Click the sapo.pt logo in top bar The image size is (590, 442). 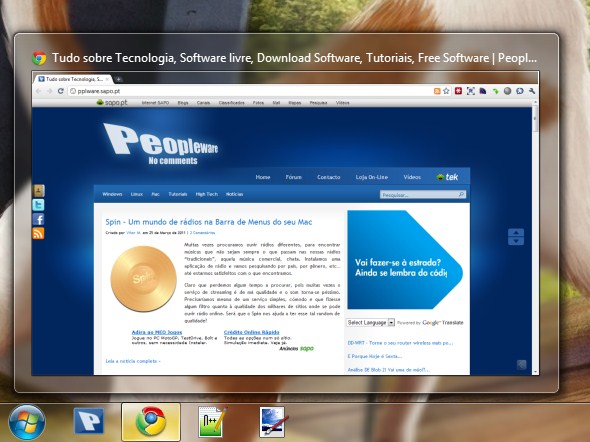point(112,102)
